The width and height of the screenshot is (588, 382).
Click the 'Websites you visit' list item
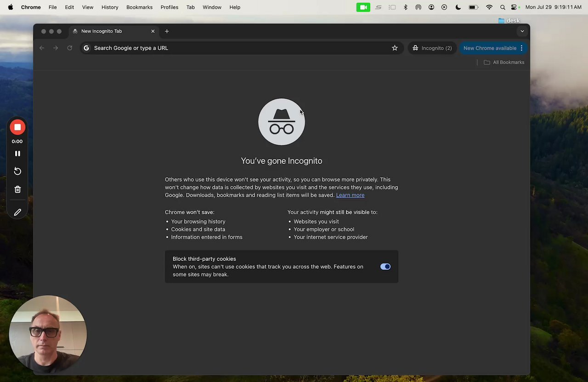pyautogui.click(x=316, y=222)
